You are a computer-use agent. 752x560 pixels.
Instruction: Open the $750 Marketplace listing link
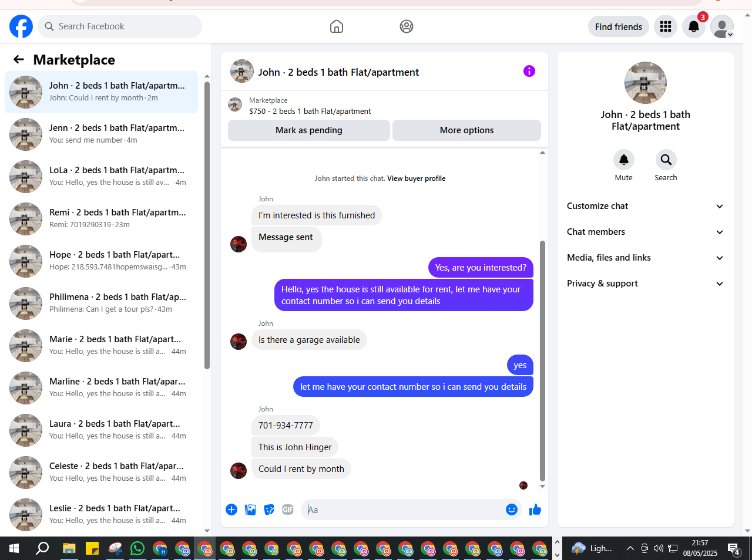coord(310,111)
